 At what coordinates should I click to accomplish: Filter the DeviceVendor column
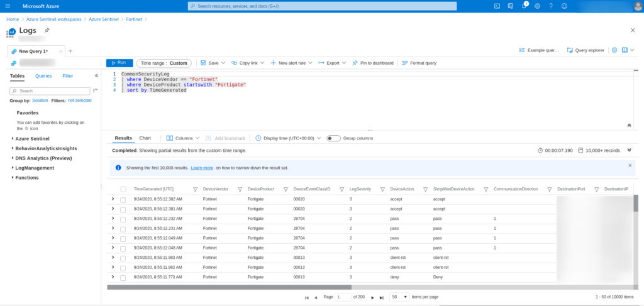pos(240,190)
